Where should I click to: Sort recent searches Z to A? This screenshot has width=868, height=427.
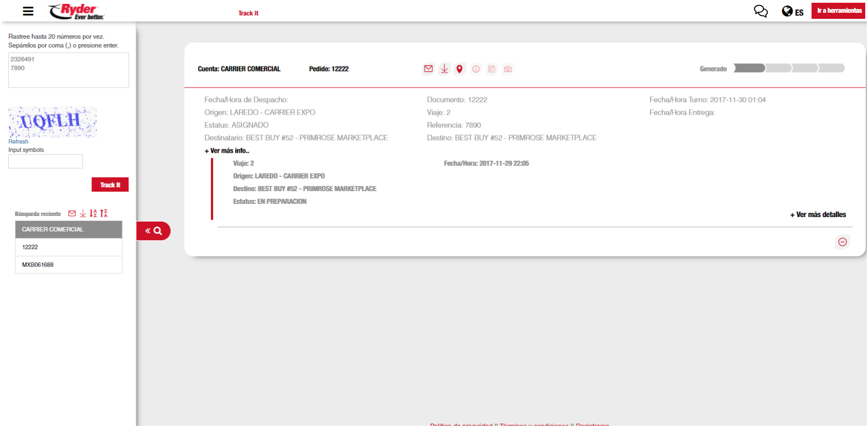click(104, 213)
